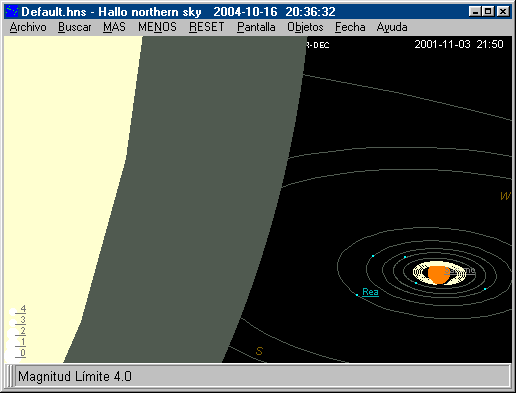This screenshot has height=393, width=516.
Task: Open the Fecha menu
Action: [x=350, y=27]
